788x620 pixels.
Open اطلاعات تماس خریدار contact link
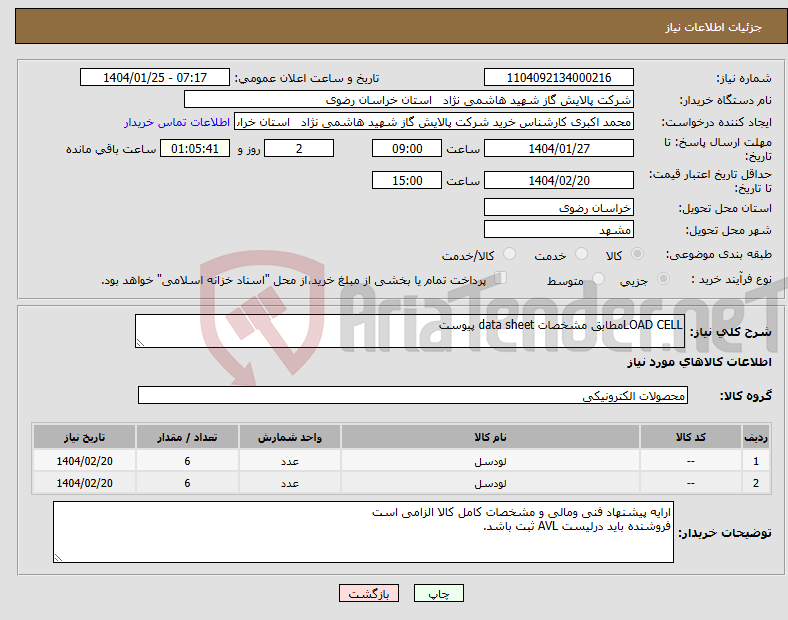pos(177,122)
